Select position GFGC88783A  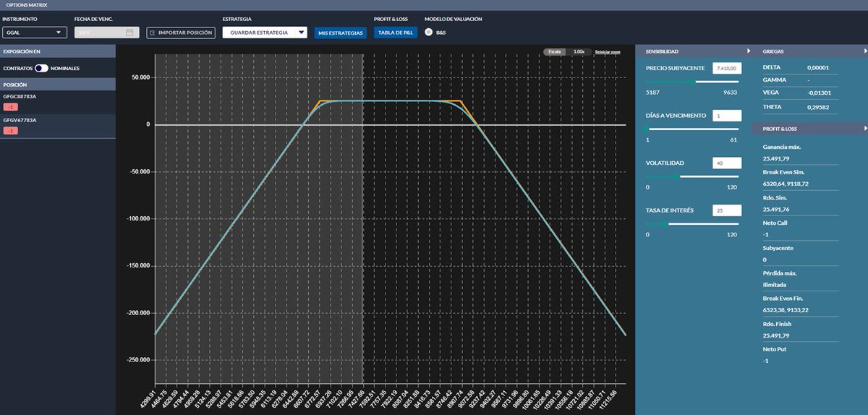(57, 102)
